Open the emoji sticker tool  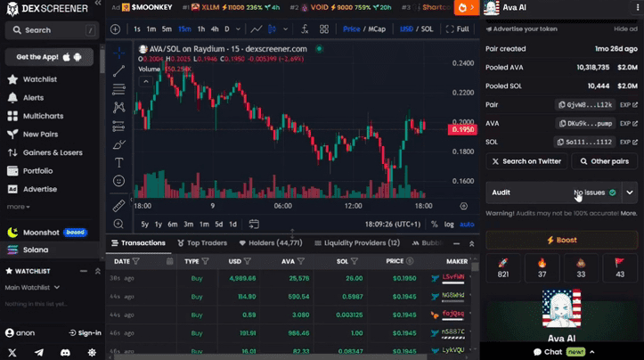tap(118, 181)
